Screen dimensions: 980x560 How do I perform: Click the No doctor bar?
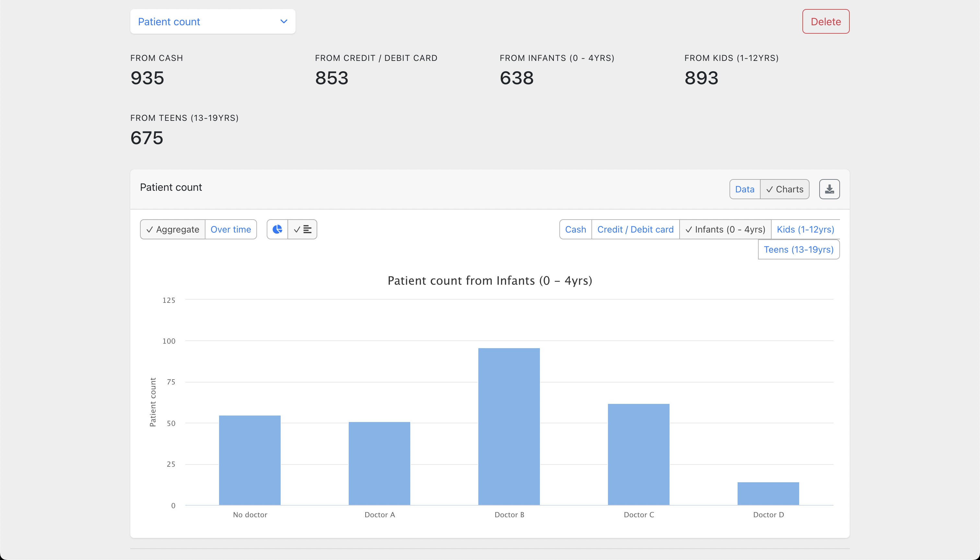[x=250, y=460]
